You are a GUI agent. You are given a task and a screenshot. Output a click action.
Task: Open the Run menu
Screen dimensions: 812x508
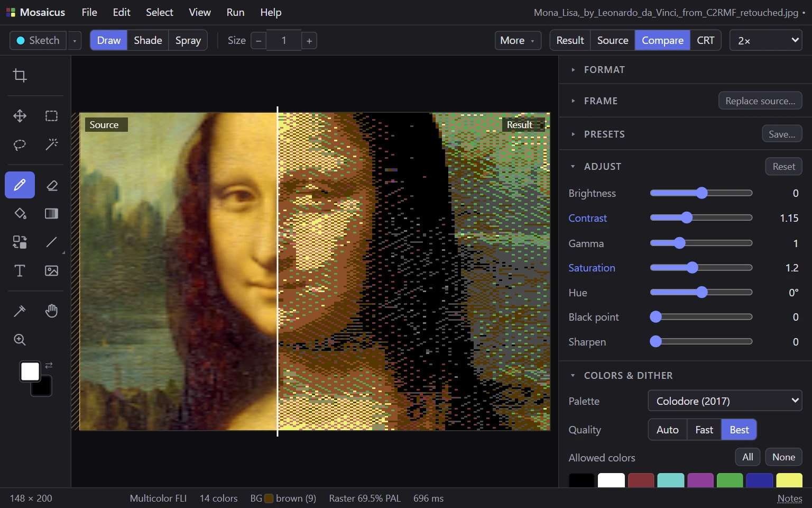click(235, 12)
